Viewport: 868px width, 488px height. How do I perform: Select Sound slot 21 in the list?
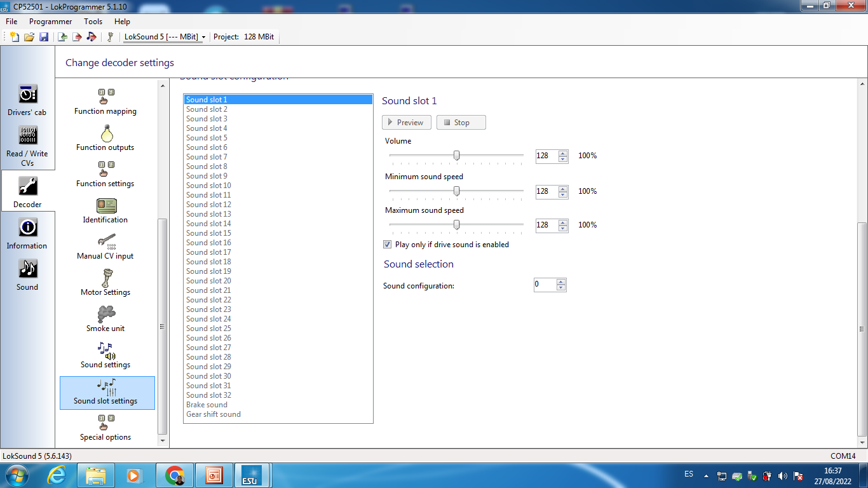coord(278,290)
